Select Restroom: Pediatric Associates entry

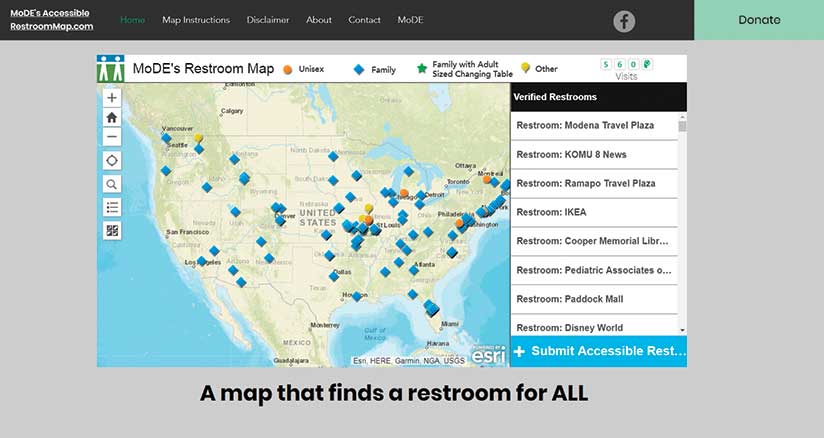594,270
